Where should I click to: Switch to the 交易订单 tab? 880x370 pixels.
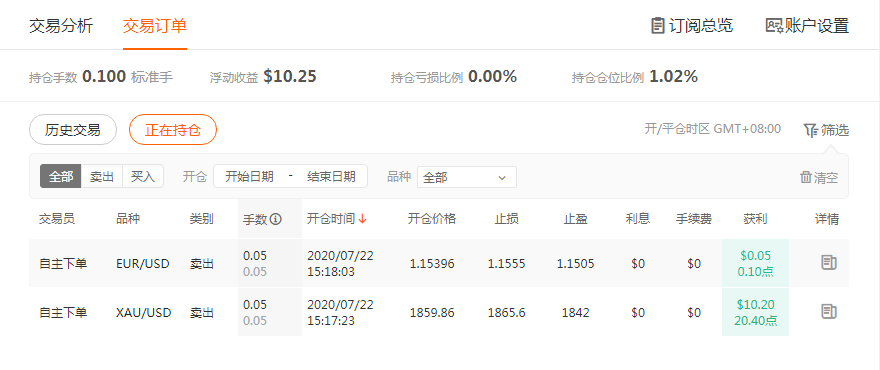155,26
